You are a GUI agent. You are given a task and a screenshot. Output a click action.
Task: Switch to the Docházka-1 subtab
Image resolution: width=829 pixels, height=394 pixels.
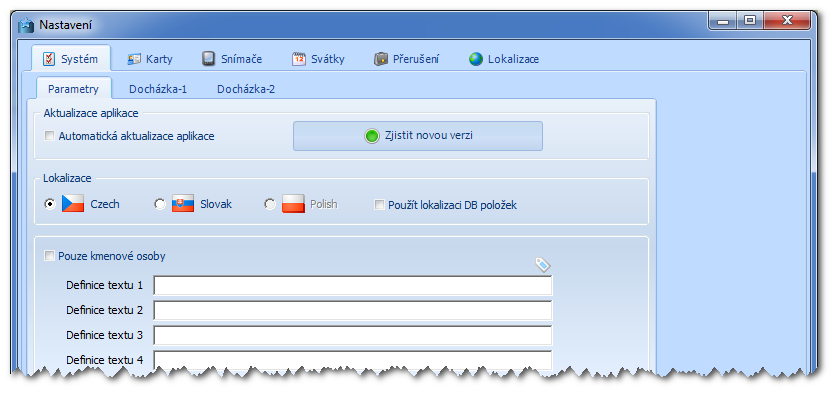tap(158, 89)
